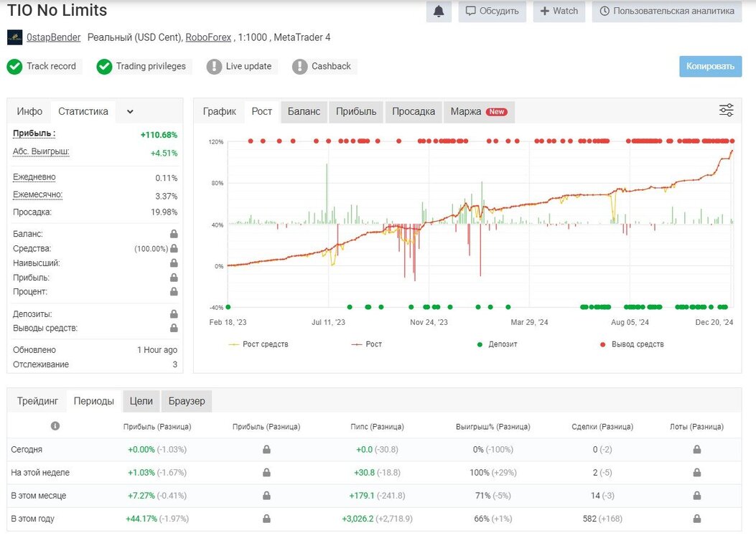Click the Сегодня row profit lock icon
Screen dimensions: 756x538
click(266, 449)
